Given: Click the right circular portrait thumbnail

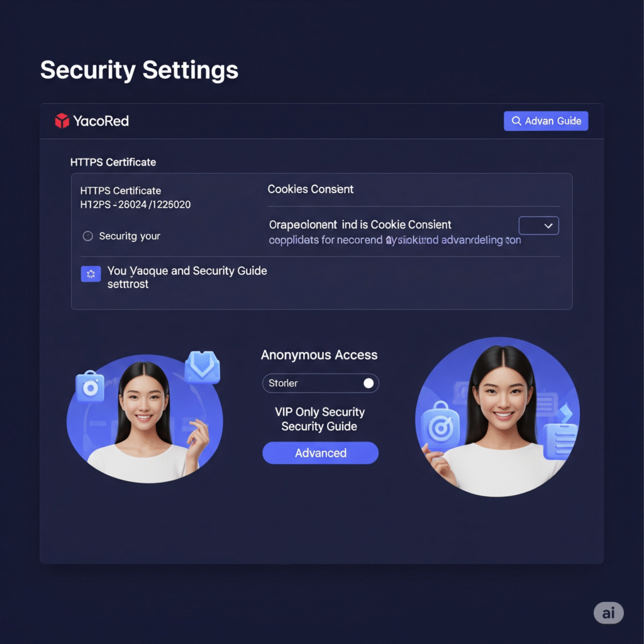Looking at the screenshot, I should 497,417.
